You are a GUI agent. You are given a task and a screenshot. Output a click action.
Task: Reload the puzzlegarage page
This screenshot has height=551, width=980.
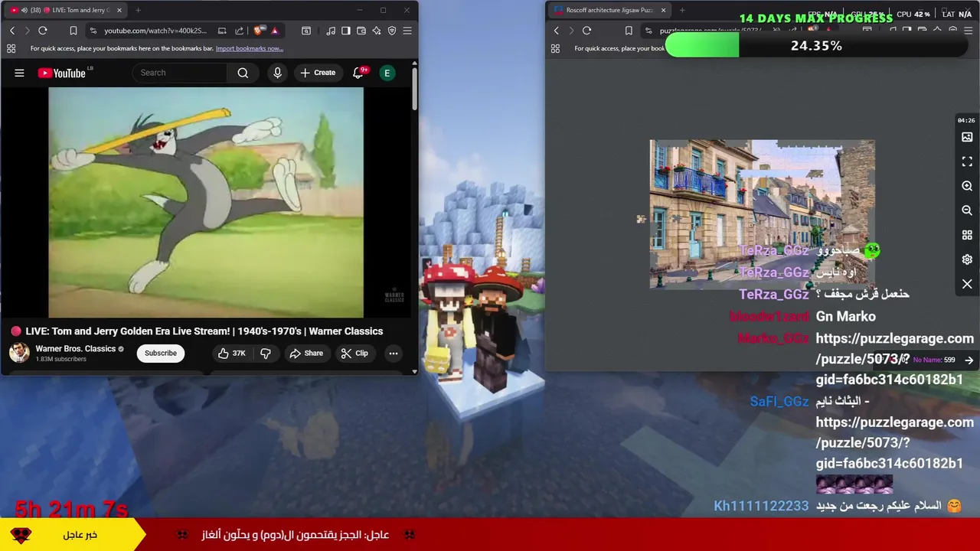586,31
